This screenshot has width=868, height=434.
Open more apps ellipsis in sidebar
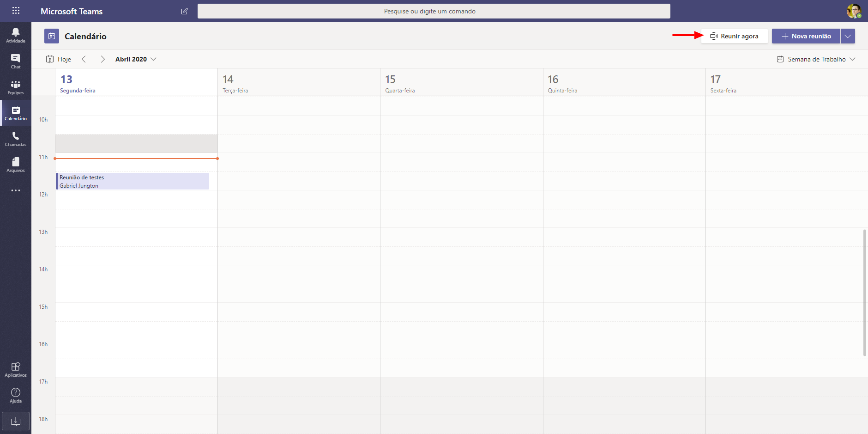click(x=16, y=190)
